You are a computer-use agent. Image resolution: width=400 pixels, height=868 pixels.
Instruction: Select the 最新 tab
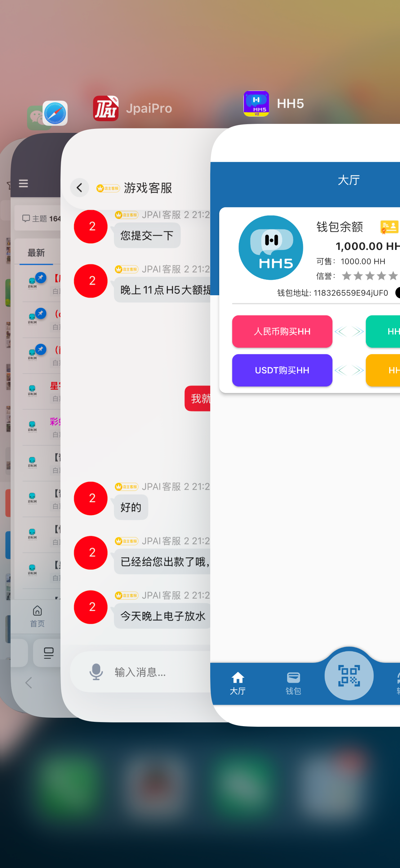[x=36, y=253]
